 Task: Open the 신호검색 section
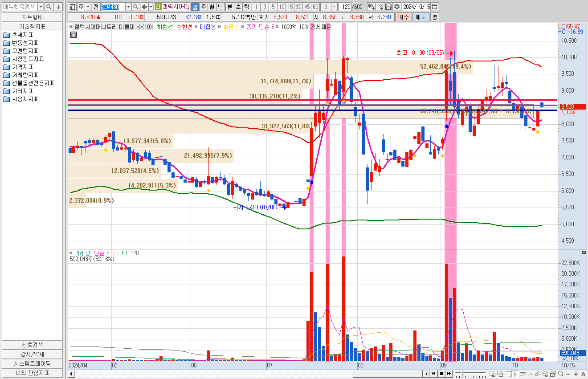point(32,345)
